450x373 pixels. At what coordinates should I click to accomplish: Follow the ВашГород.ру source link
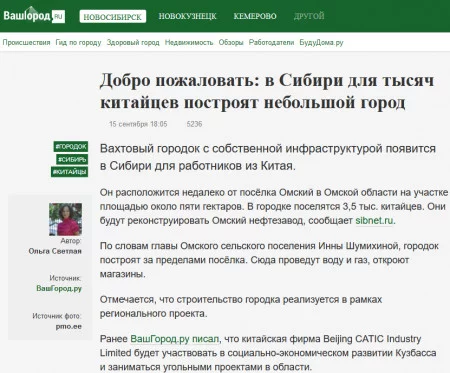(59, 288)
